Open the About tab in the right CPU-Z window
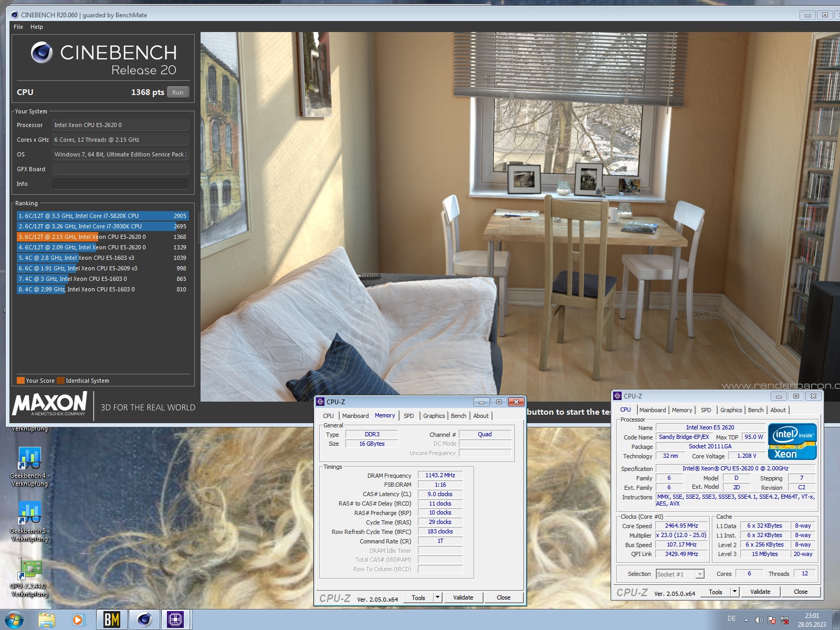 [x=778, y=410]
